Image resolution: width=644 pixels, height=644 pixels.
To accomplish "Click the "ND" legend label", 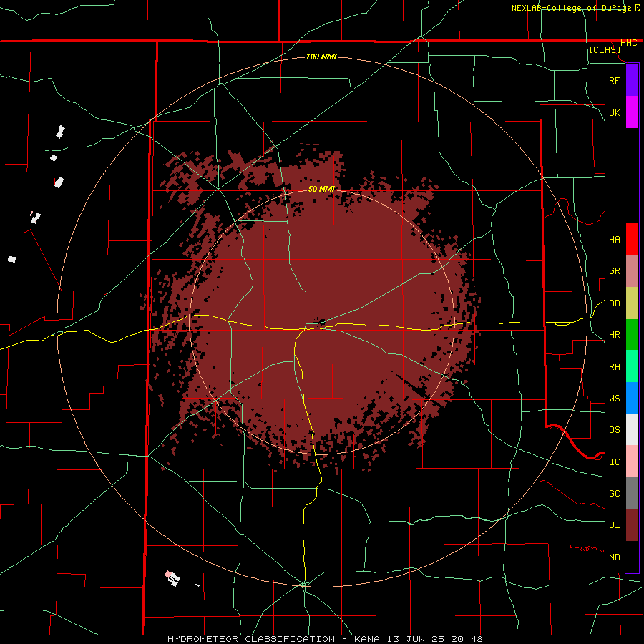I will [614, 557].
